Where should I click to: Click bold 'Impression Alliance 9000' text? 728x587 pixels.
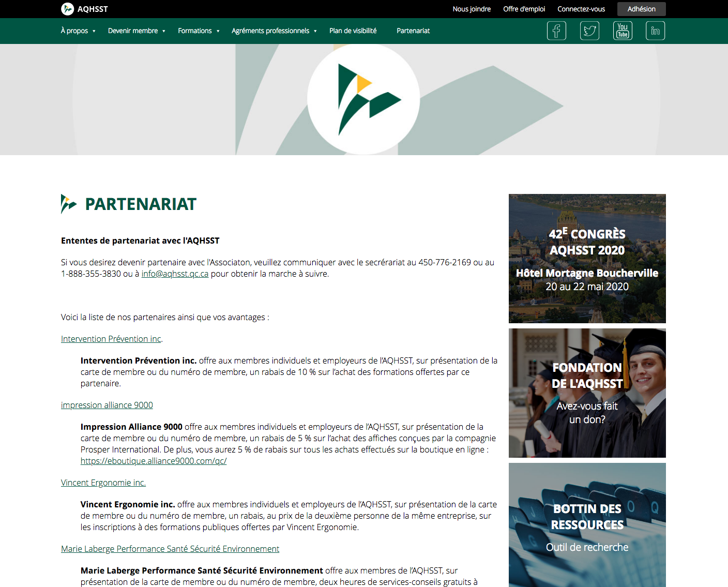[x=131, y=427]
